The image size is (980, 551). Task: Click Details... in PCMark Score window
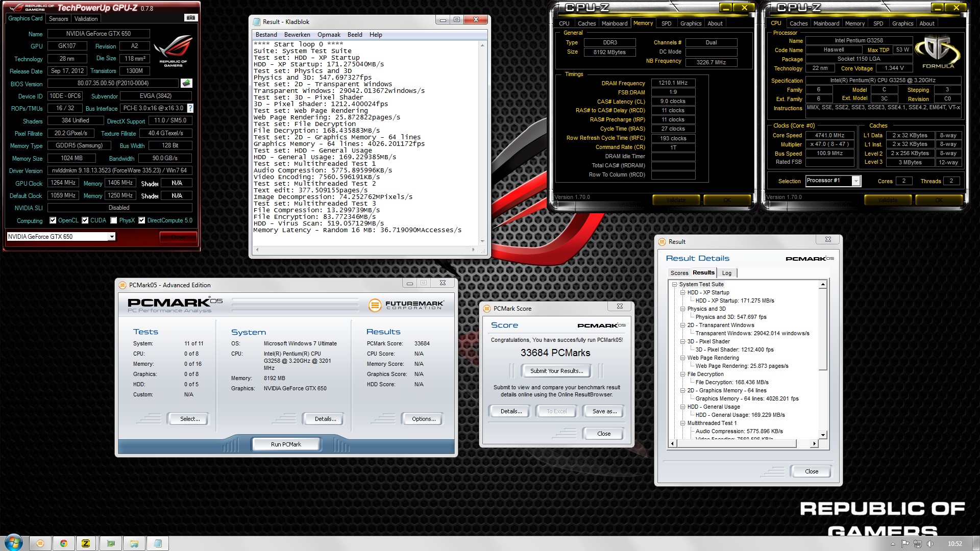(511, 411)
